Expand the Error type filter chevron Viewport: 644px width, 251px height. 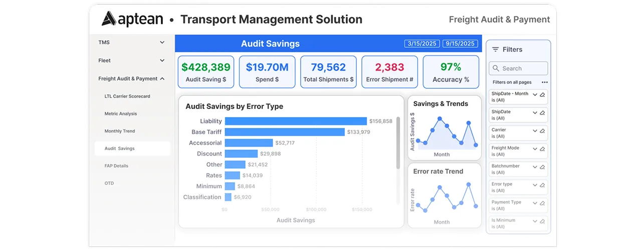tap(535, 185)
